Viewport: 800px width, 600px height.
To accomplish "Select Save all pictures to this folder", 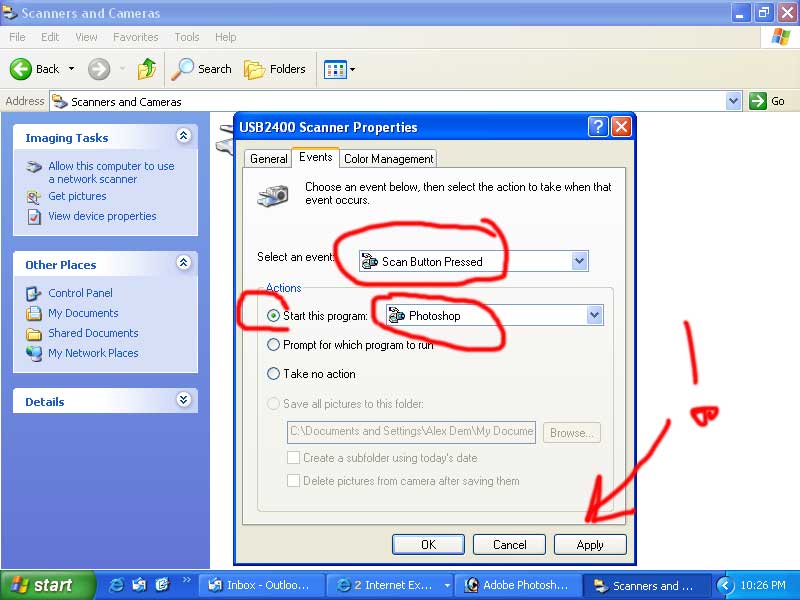I will [x=273, y=404].
